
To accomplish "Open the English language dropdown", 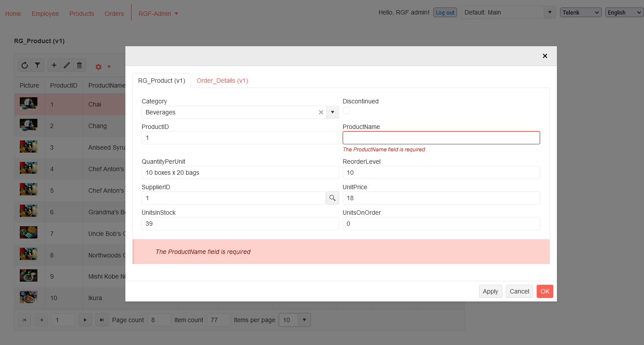I will click(624, 12).
